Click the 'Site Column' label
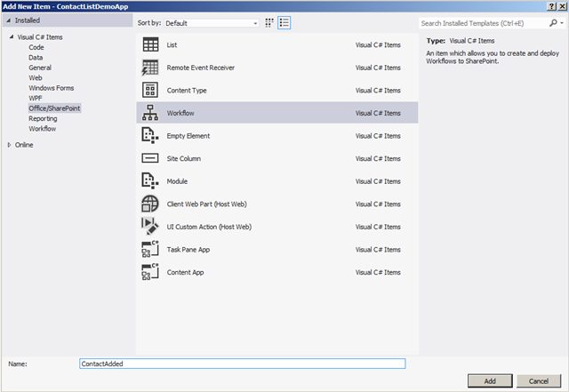The width and height of the screenshot is (569, 392). pos(184,158)
